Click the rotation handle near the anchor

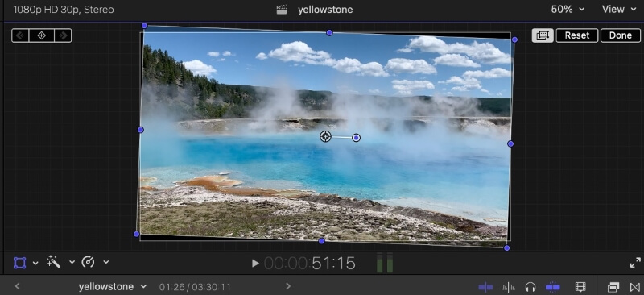click(357, 137)
